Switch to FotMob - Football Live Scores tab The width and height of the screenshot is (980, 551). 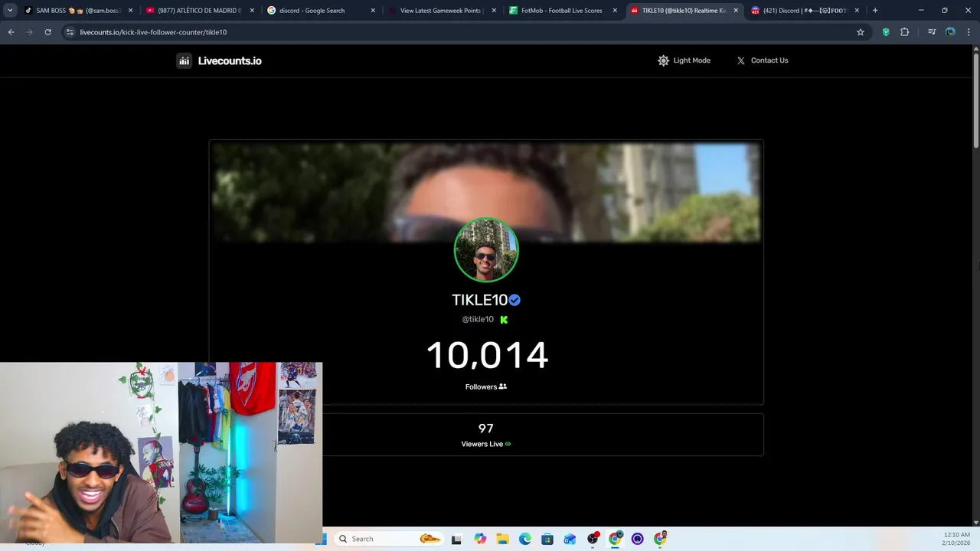point(563,11)
